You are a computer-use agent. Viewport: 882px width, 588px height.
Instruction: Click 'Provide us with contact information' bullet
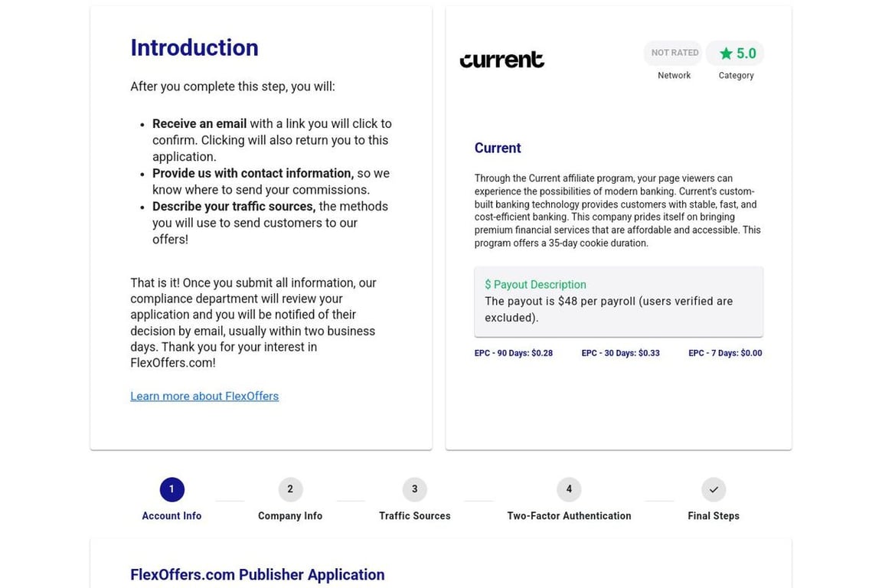click(x=253, y=173)
